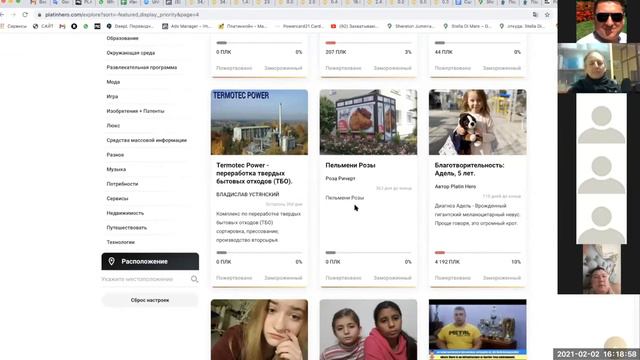Click the location search magnifier icon
The image size is (640, 360).
(x=194, y=279)
